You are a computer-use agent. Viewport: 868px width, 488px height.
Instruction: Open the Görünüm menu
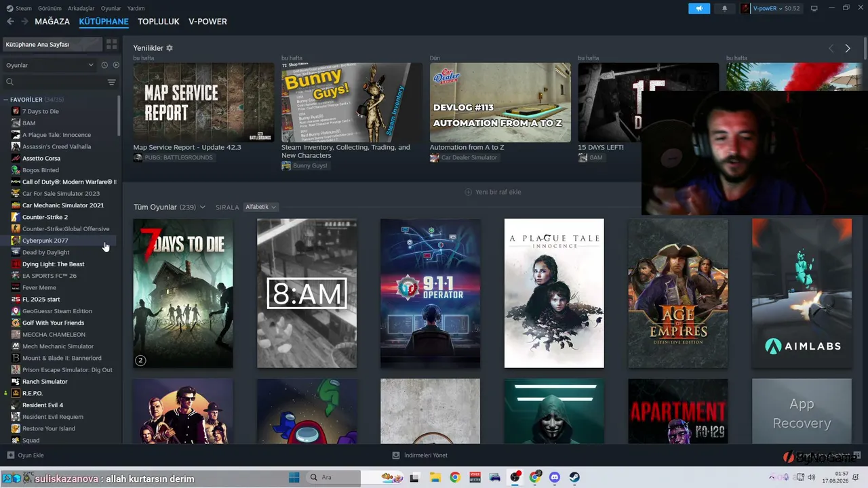pyautogui.click(x=50, y=8)
